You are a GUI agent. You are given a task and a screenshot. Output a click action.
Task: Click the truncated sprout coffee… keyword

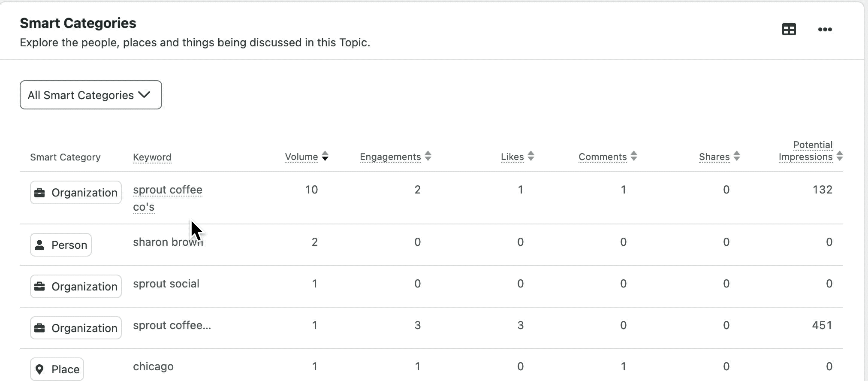172,325
